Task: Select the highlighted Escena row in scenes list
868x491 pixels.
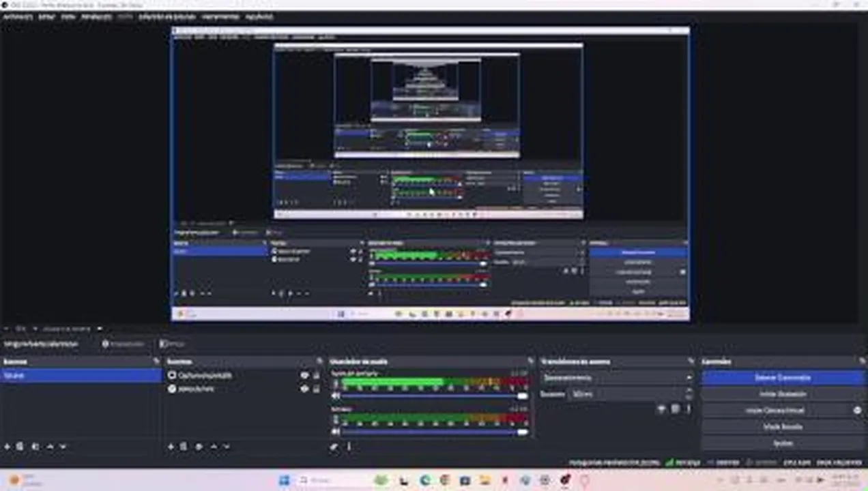Action: [x=81, y=376]
